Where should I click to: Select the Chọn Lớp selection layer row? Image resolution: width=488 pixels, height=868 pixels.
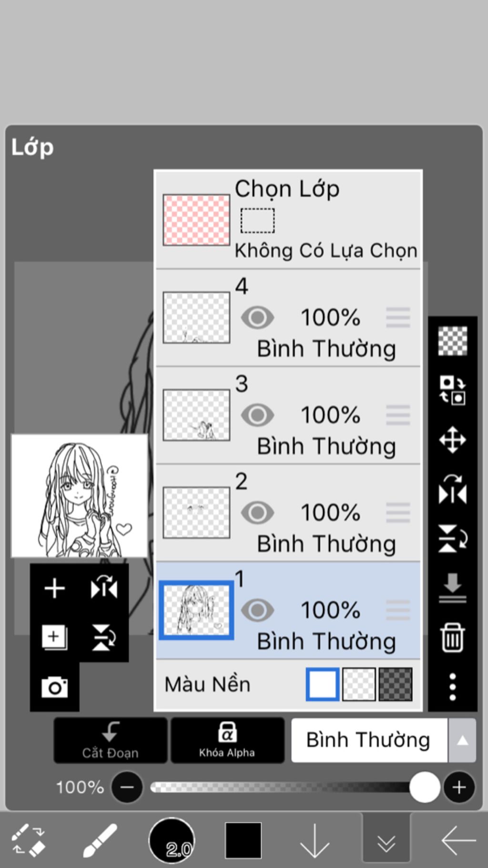pos(288,220)
